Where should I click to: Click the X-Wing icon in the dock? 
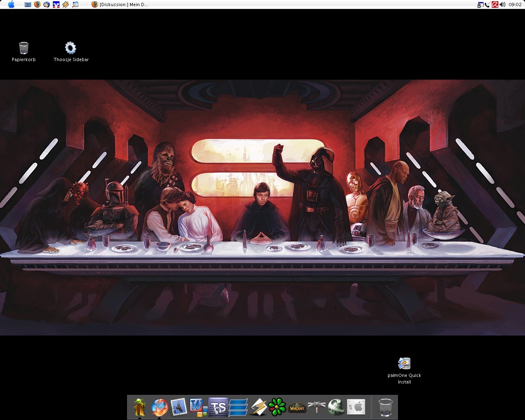pos(316,407)
